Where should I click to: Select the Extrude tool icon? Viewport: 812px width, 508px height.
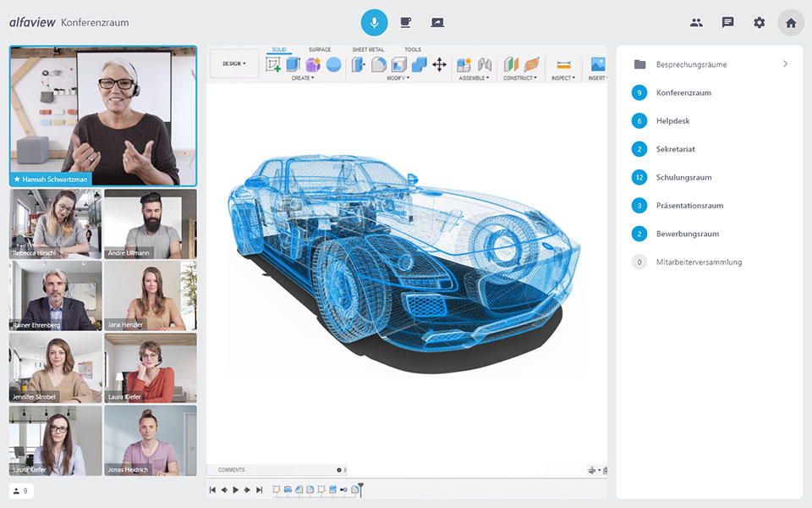point(294,64)
